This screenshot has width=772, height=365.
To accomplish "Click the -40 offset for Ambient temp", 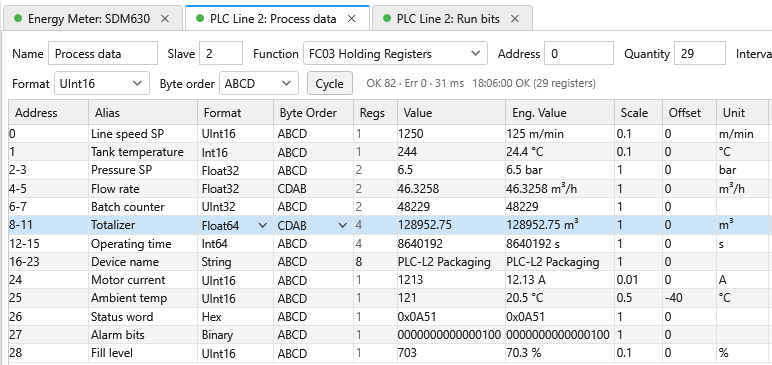I will pos(690,299).
